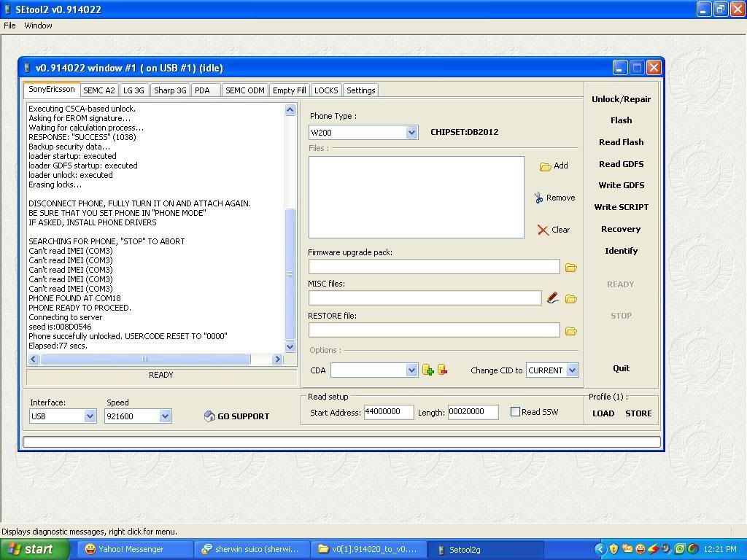Screen dimensions: 747x560
Task: Switch to the SEMC A2 tab
Action: [99, 90]
